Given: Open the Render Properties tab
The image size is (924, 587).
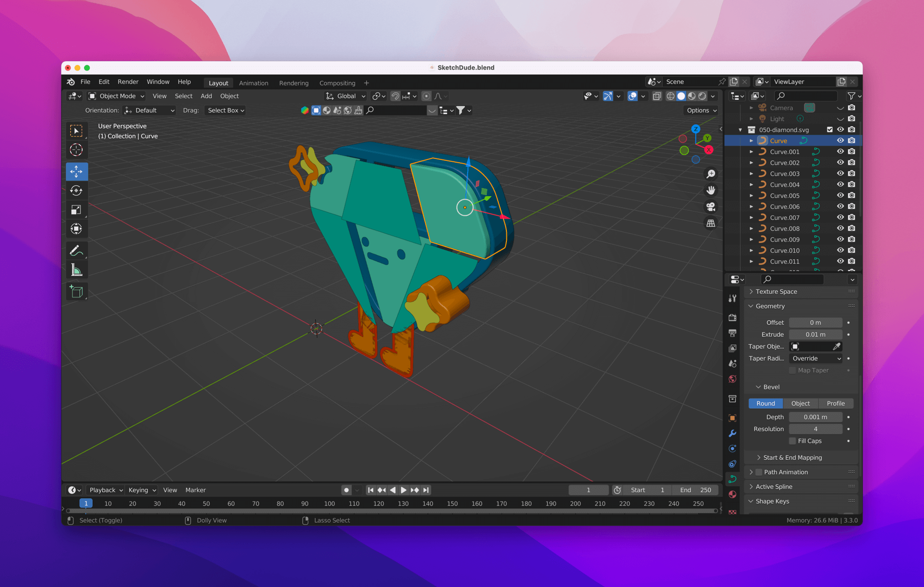Looking at the screenshot, I should pos(733,318).
